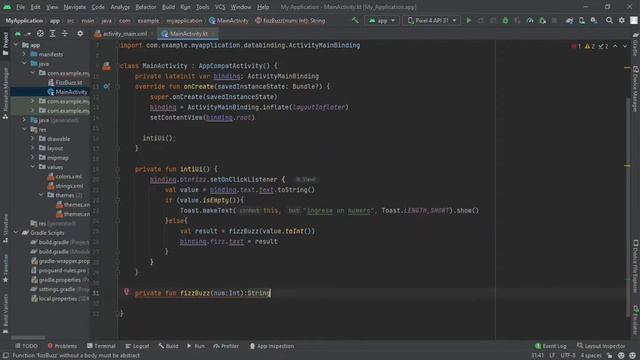Click Expand All in the Project panel
The width and height of the screenshot is (640, 360).
pos(52,33)
